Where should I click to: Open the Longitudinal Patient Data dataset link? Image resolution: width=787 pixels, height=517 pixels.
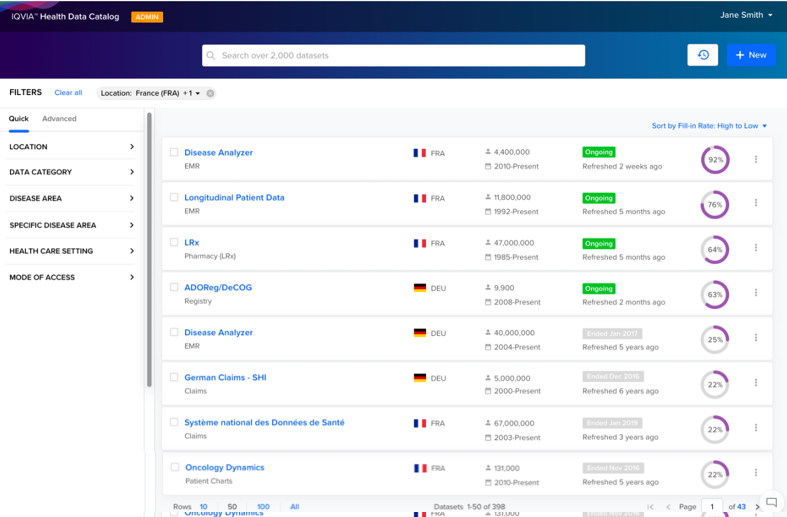234,197
